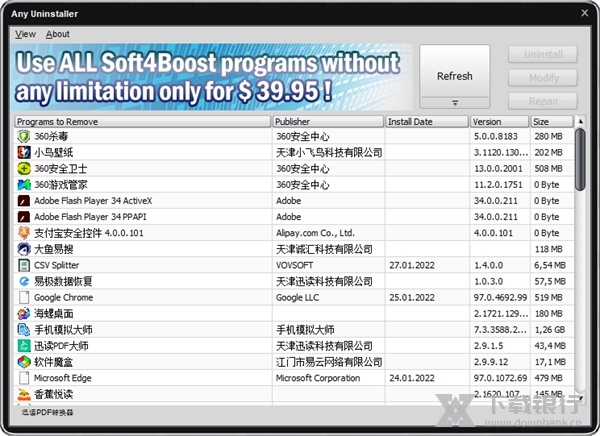Screen dimensions: 600x436
Task: Click the 支付宝安全控件 icon
Action: [24, 233]
